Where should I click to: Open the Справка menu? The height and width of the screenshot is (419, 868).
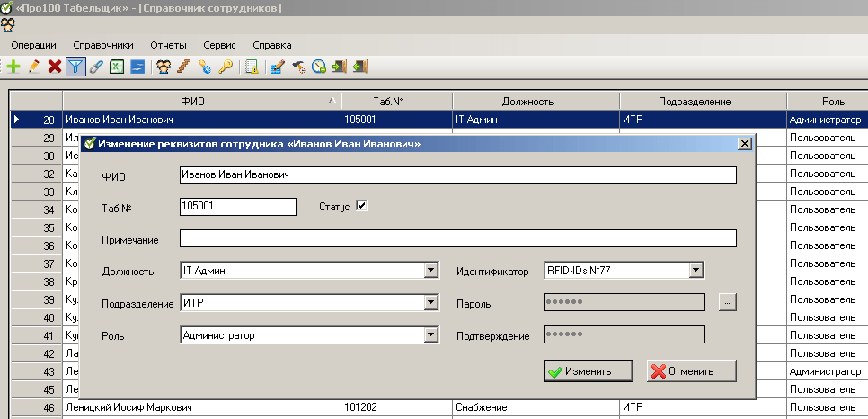(x=271, y=46)
